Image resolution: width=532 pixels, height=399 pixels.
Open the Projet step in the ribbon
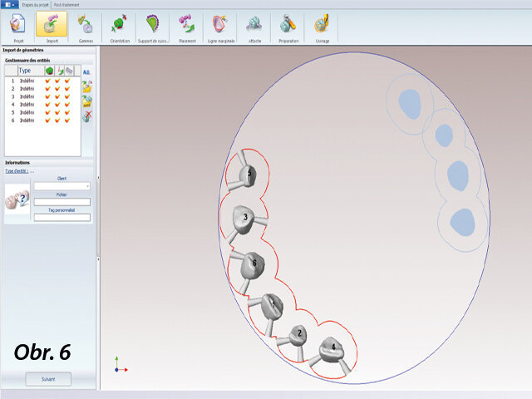17,27
